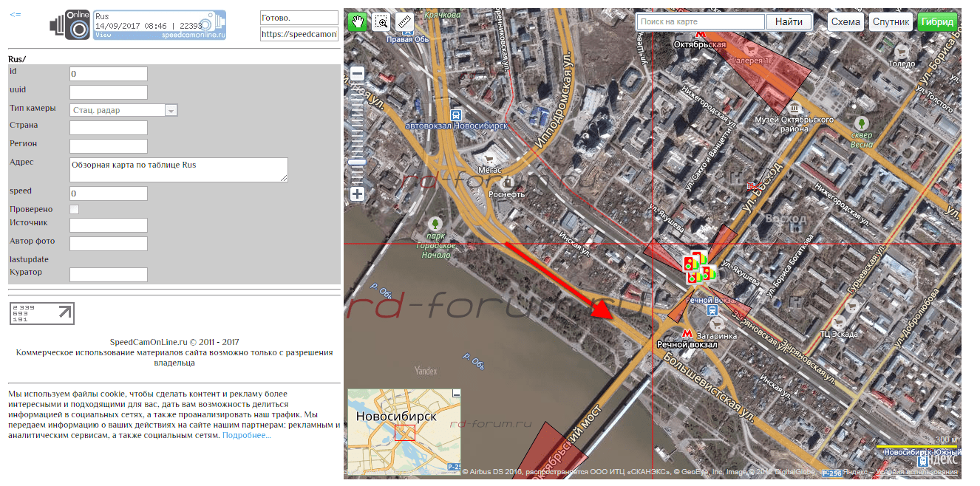Switch map to Схема view
980x486 pixels.
pyautogui.click(x=845, y=22)
